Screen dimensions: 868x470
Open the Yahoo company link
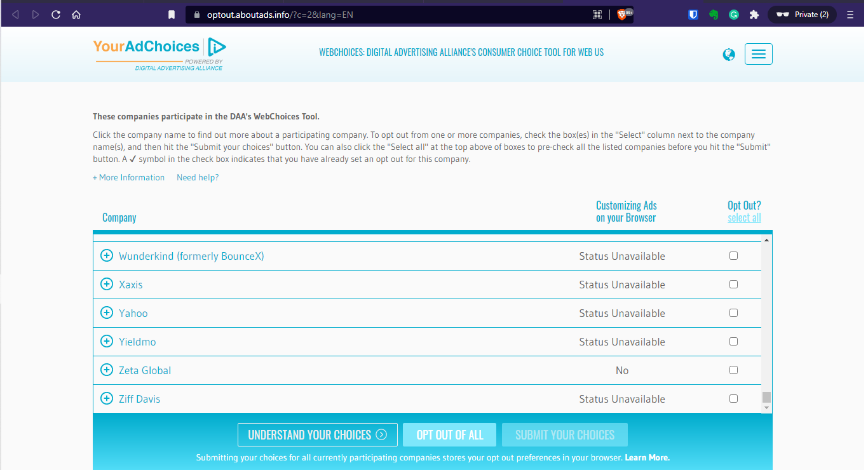tap(133, 313)
